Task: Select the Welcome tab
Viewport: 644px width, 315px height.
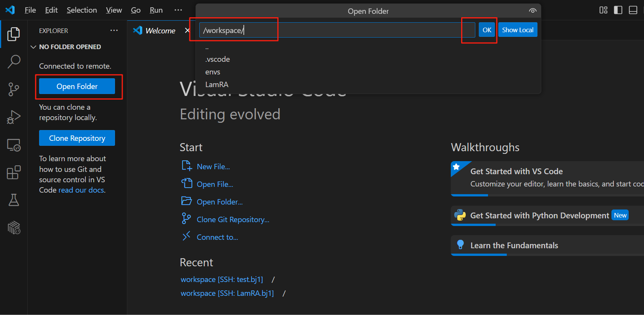Action: coord(160,31)
